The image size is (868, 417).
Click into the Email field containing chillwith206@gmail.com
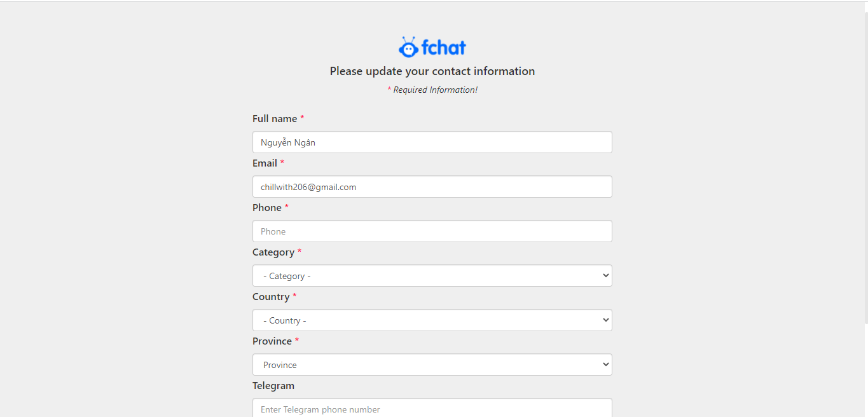click(432, 187)
